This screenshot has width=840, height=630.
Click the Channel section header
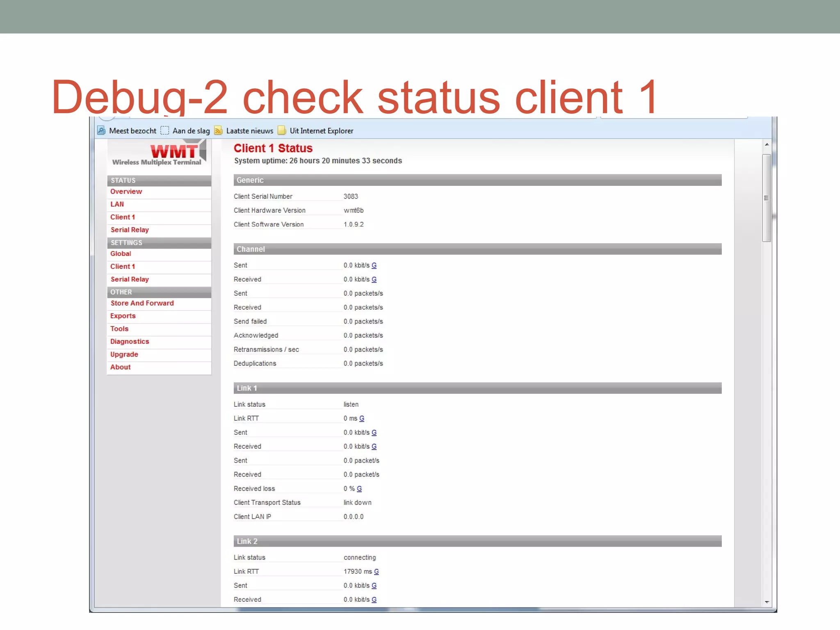477,249
